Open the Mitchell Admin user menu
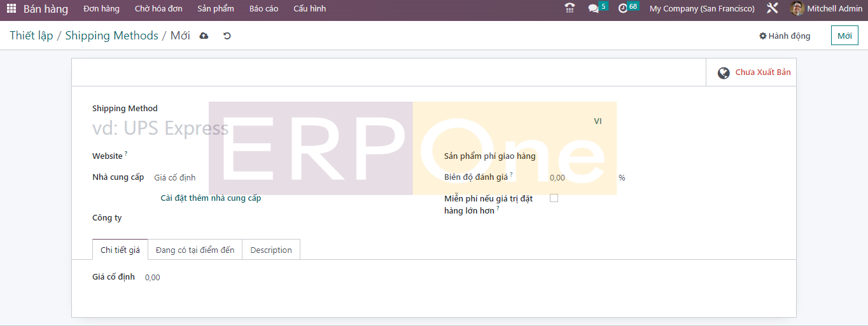The width and height of the screenshot is (868, 326). [x=826, y=9]
